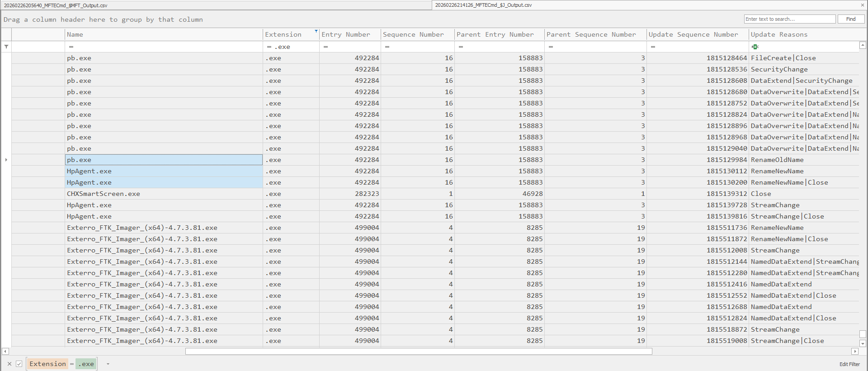This screenshot has width=868, height=371.
Task: Open the recent filters dropdown arrow
Action: click(108, 364)
